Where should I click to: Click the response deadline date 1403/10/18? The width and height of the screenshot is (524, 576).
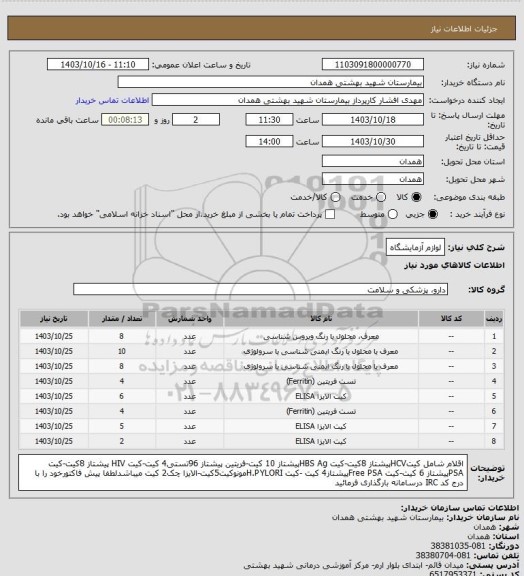373,120
